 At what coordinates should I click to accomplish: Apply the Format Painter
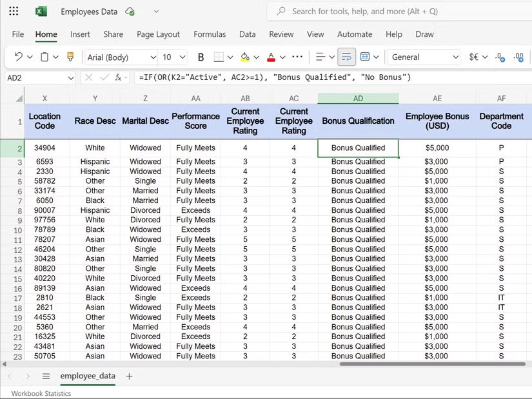(x=70, y=57)
